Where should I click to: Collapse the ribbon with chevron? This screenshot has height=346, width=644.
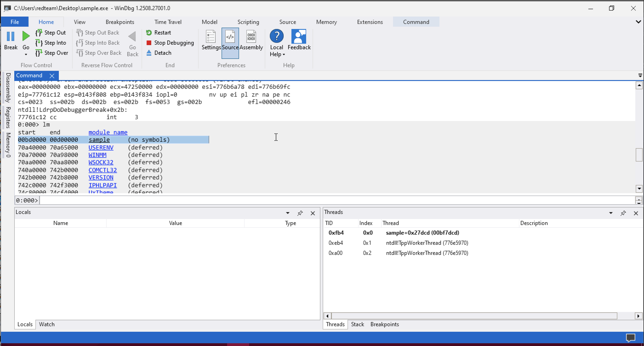click(x=638, y=22)
